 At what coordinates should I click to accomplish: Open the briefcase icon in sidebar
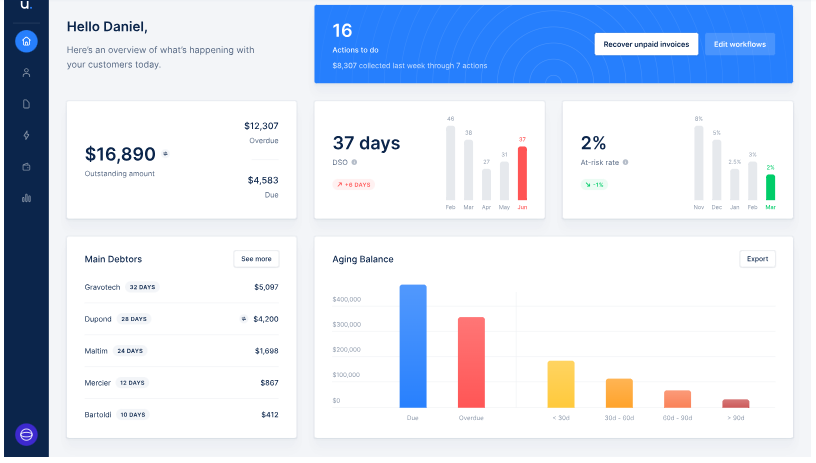click(x=26, y=167)
